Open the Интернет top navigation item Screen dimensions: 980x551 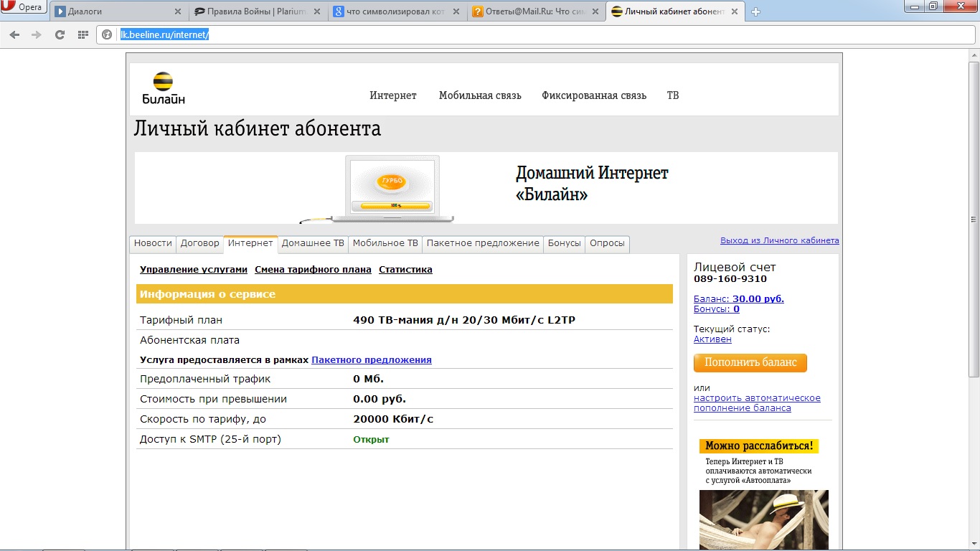(393, 95)
